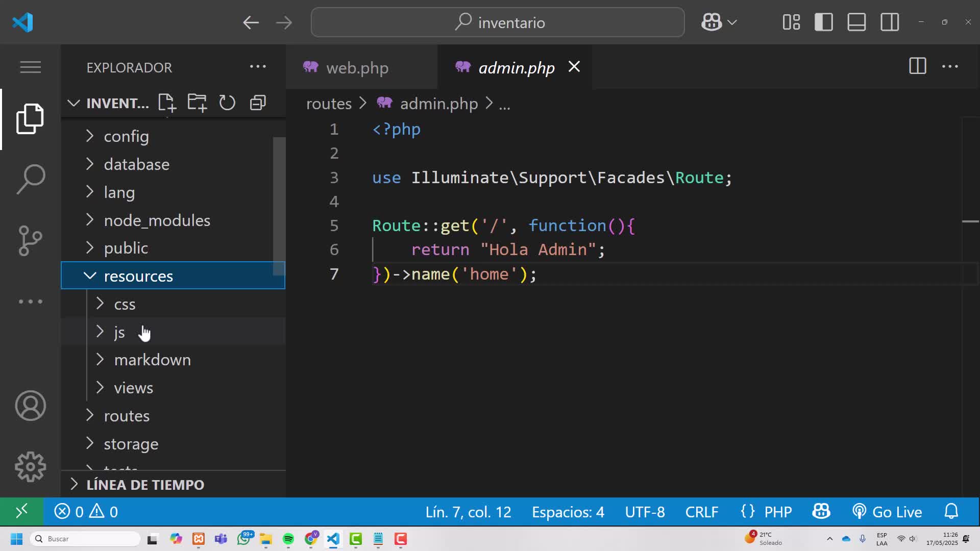Viewport: 980px width, 551px height.
Task: Open WhatsApp from the taskbar
Action: pyautogui.click(x=244, y=539)
